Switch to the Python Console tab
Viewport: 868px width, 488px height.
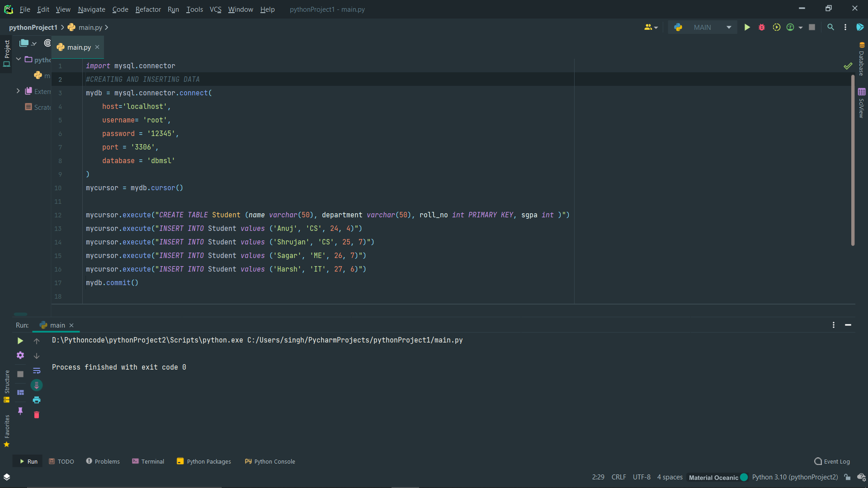(269, 461)
